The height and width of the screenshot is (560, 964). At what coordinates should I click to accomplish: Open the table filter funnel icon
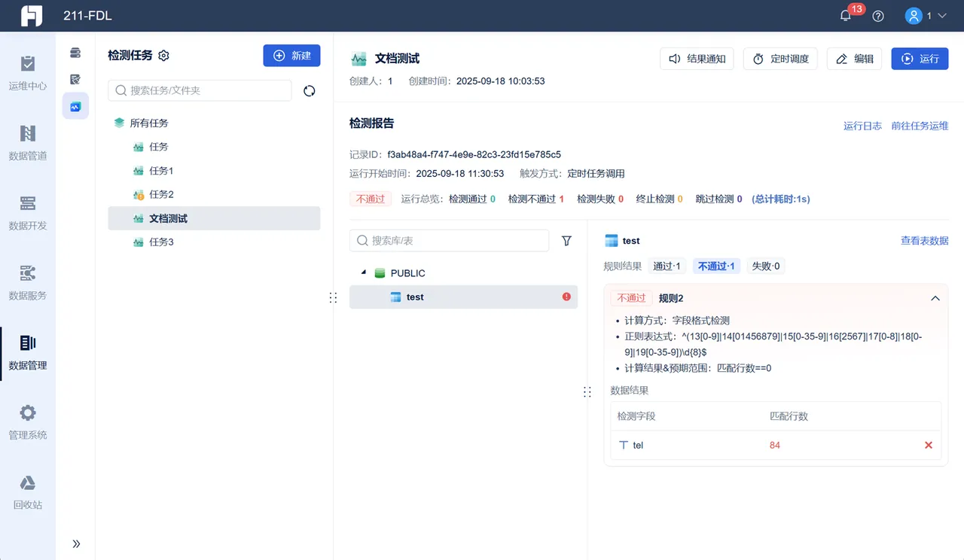tap(566, 241)
